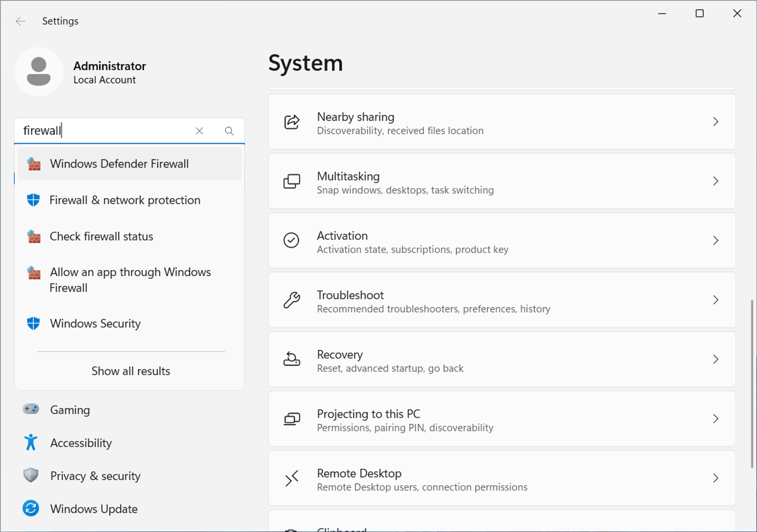Screen dimensions: 757x532
Task: Click the Multitasking overlapping windows icon
Action: point(292,181)
